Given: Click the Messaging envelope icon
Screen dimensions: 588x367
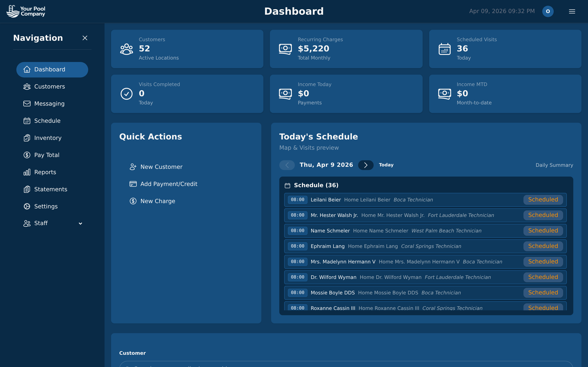Looking at the screenshot, I should pos(27,104).
